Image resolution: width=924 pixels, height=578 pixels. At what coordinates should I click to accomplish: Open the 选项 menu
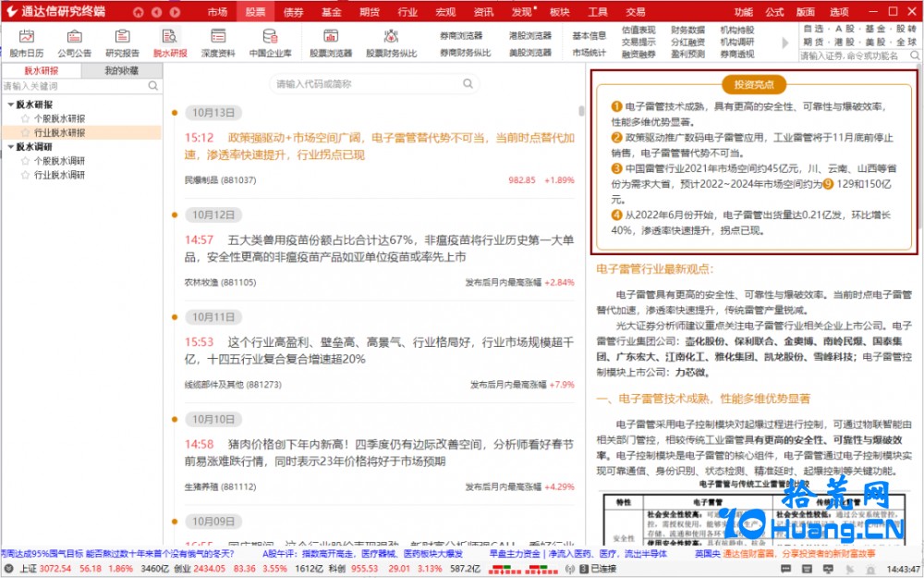click(x=839, y=12)
